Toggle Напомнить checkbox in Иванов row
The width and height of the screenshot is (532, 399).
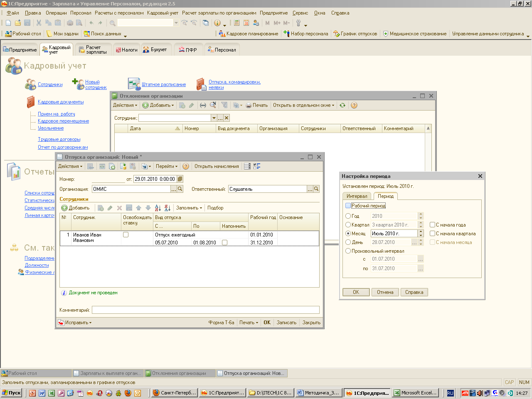click(x=224, y=242)
